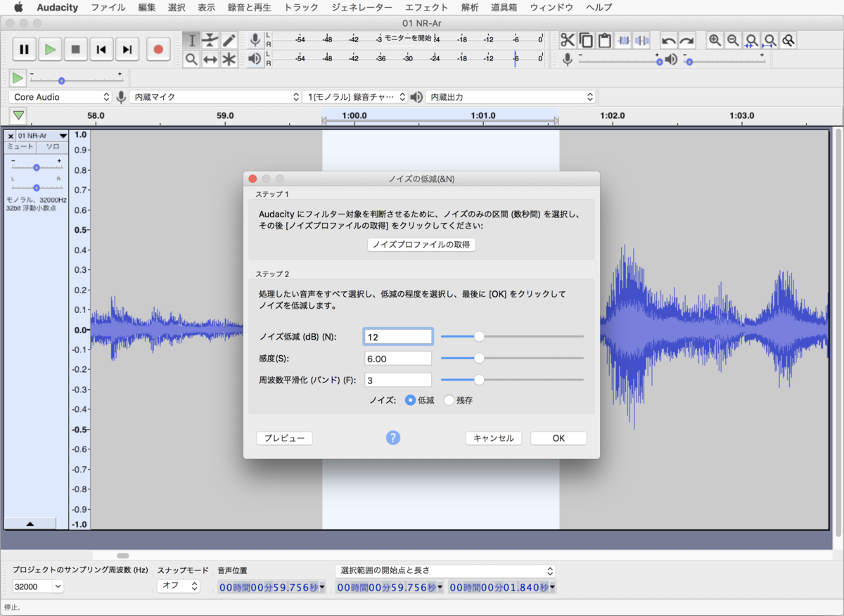
Task: Click the ノイズプロファイルの取得 button
Action: pos(422,245)
